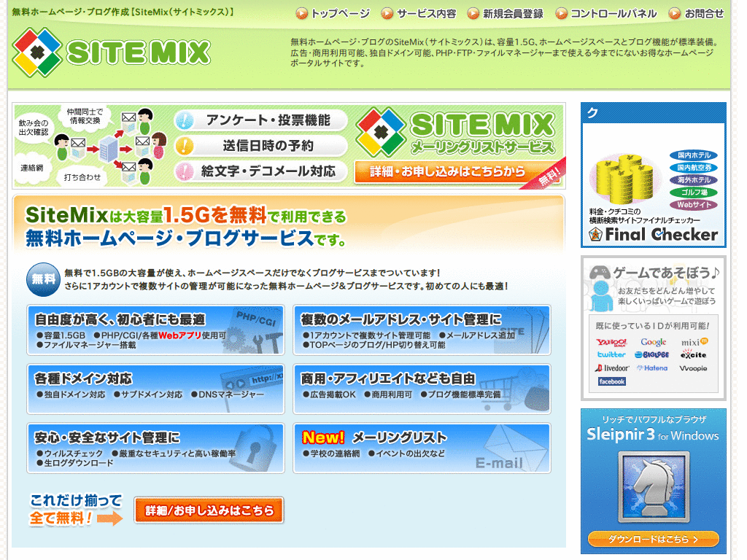Open お問合せ navigation item
Image resolution: width=747 pixels, height=560 pixels.
[x=697, y=14]
